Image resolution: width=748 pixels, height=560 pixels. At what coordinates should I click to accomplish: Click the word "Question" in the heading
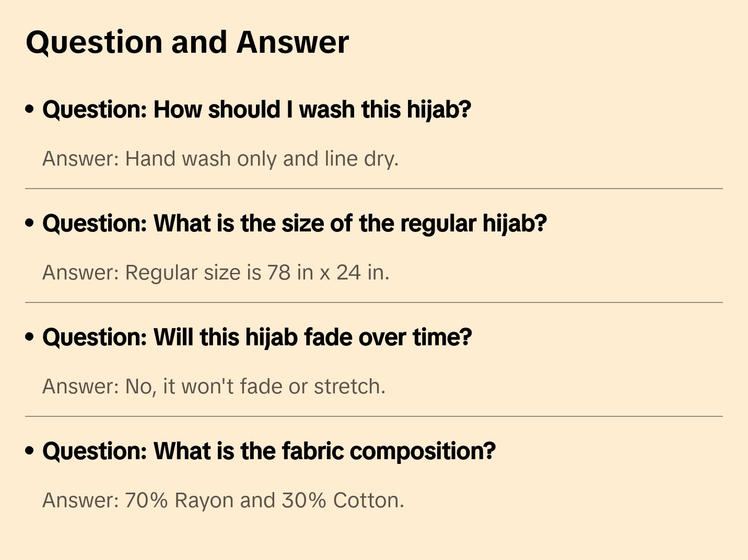click(x=94, y=42)
